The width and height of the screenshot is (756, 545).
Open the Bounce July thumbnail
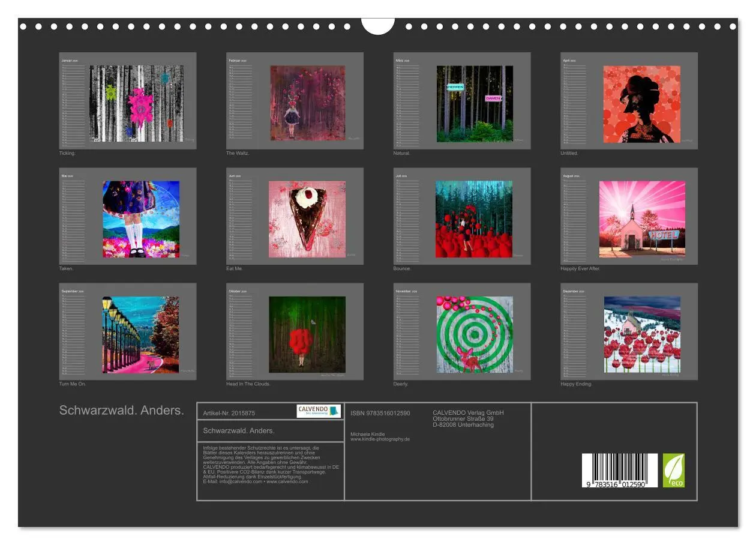pyautogui.click(x=462, y=216)
